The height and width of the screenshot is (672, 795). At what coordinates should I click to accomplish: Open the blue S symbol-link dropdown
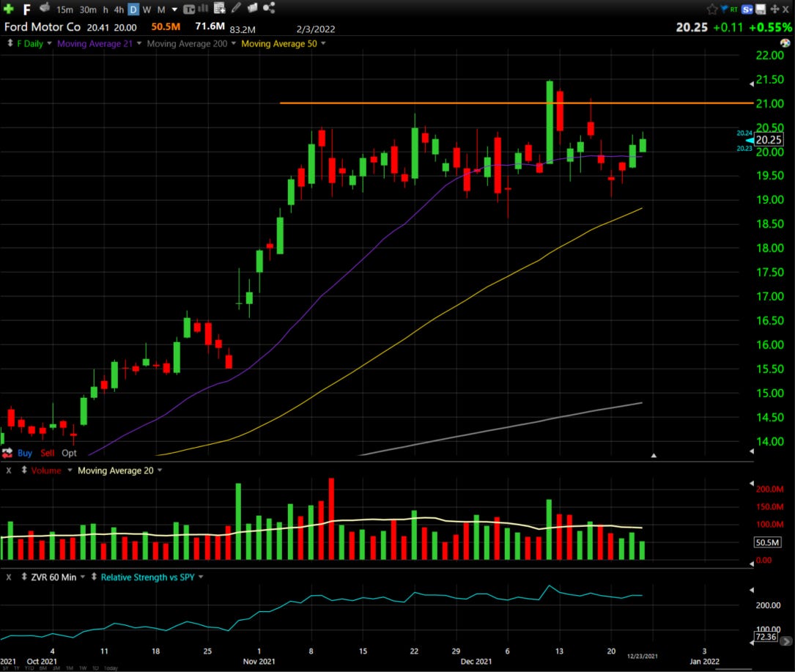point(747,9)
